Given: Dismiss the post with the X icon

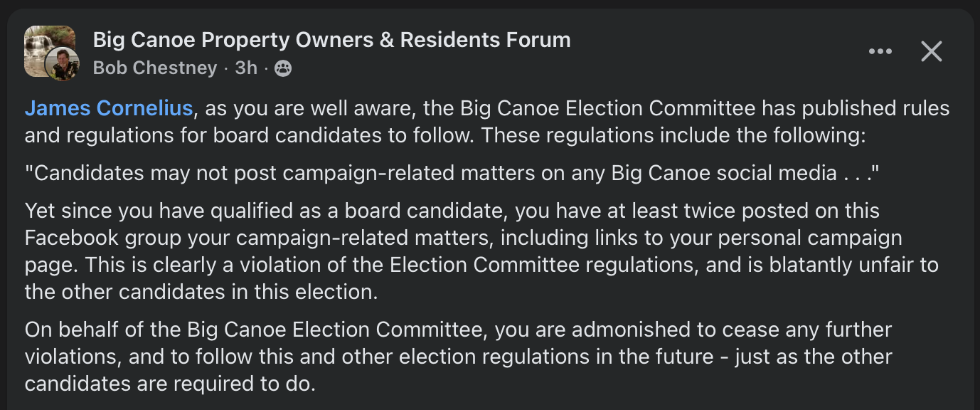Looking at the screenshot, I should [x=932, y=51].
